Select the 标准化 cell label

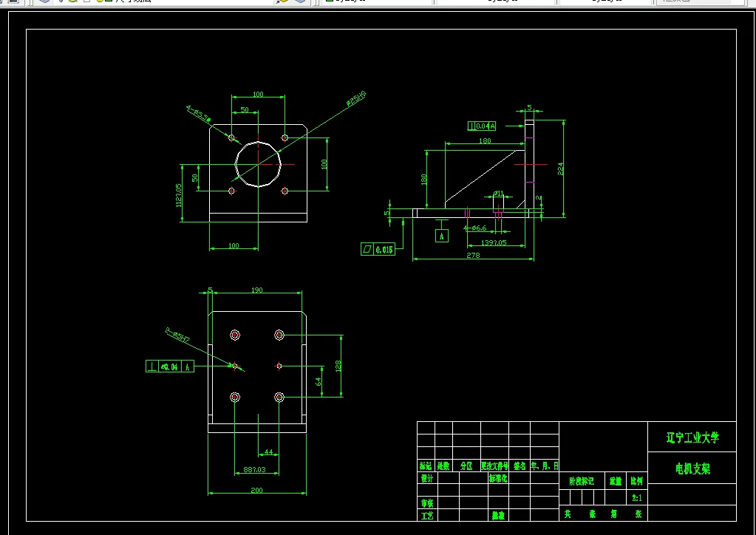pyautogui.click(x=498, y=479)
